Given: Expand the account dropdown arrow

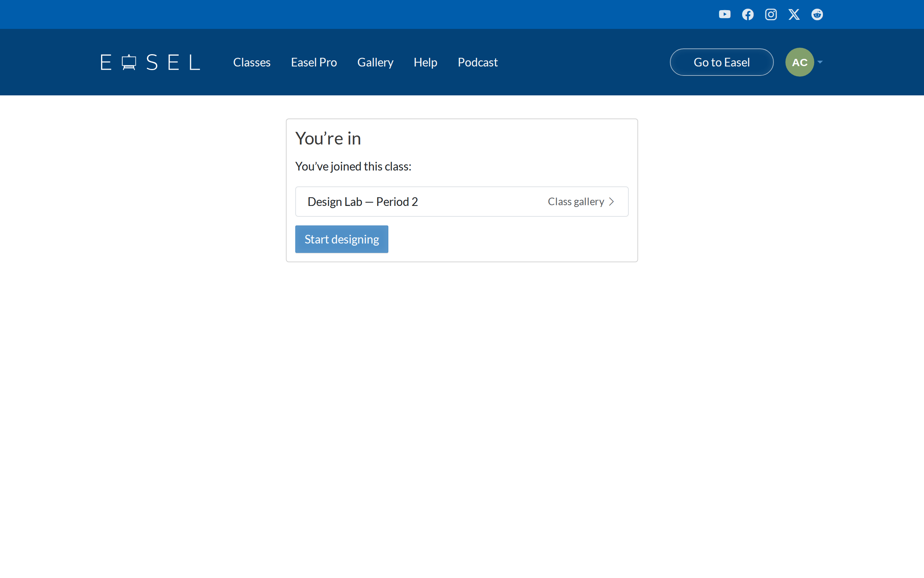Looking at the screenshot, I should coord(820,62).
